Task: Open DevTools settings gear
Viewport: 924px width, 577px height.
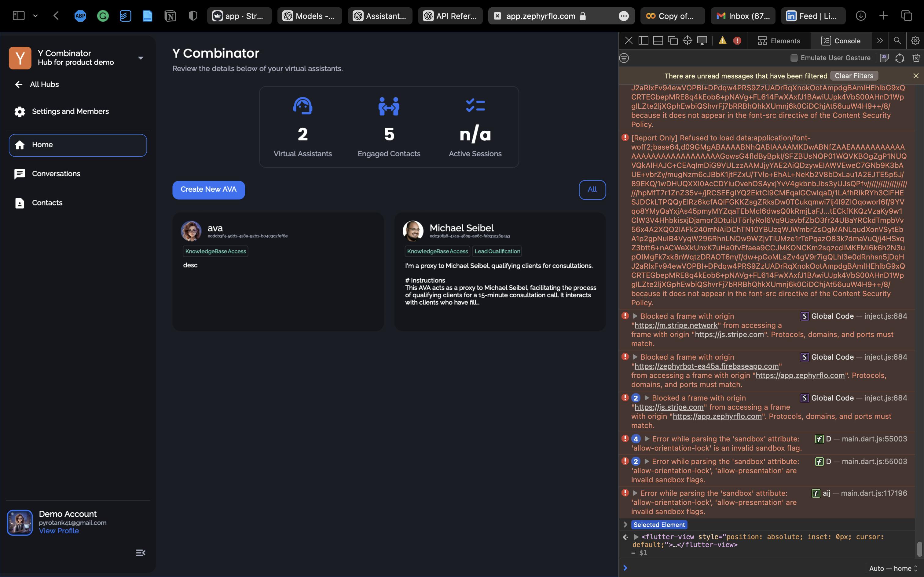Action: (x=915, y=40)
